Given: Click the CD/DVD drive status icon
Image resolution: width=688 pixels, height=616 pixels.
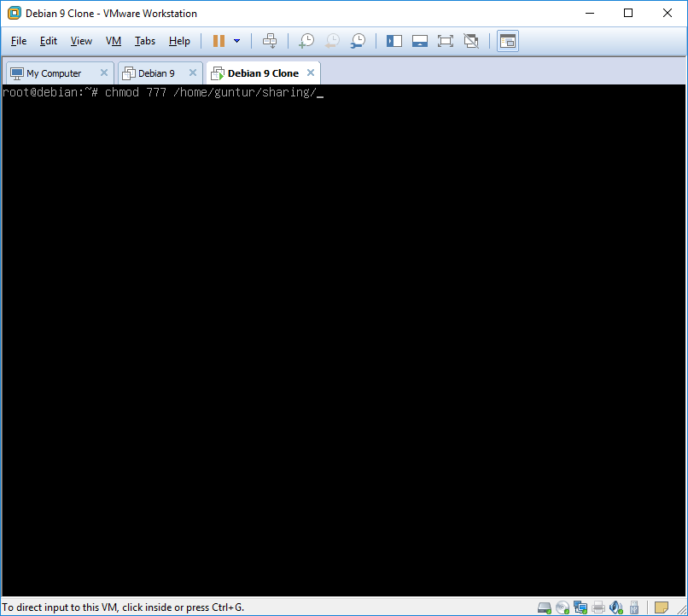Looking at the screenshot, I should pyautogui.click(x=563, y=607).
